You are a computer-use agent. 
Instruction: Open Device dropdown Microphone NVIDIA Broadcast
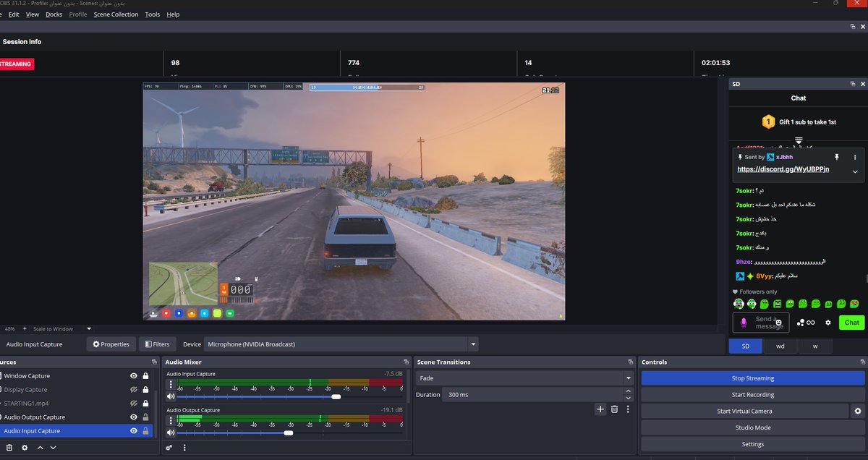341,344
